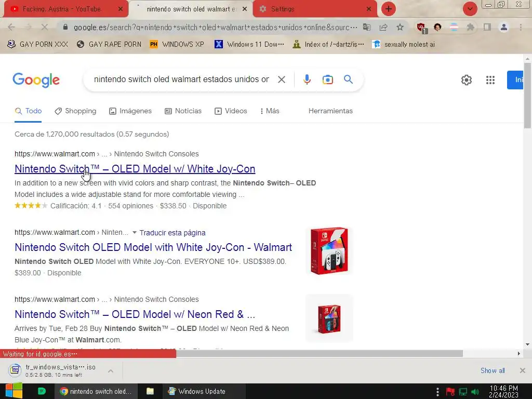This screenshot has width=532, height=399.
Task: Expand the Más search filter menu
Action: point(270,111)
